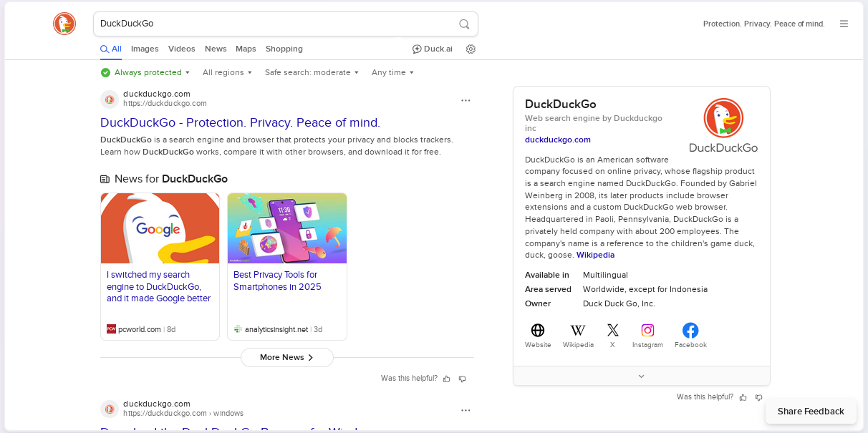
Task: Click the 'Duck Duck Go, Inc.' owner value
Action: (619, 303)
